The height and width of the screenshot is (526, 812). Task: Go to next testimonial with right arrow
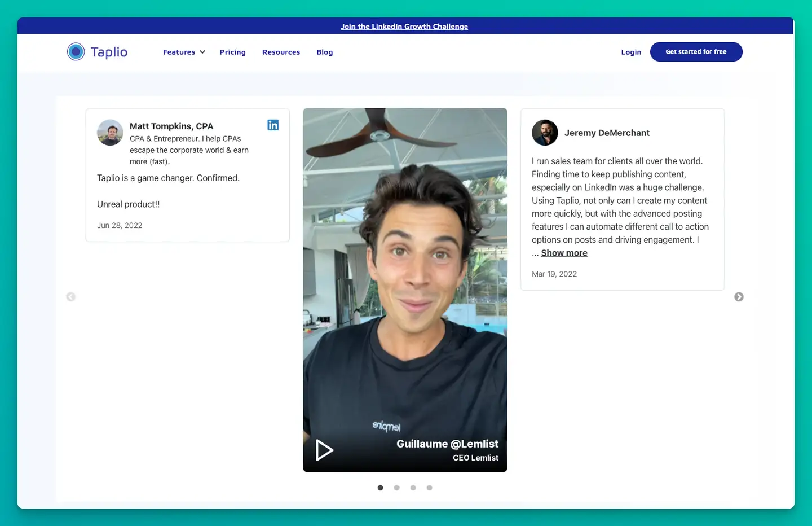point(739,297)
